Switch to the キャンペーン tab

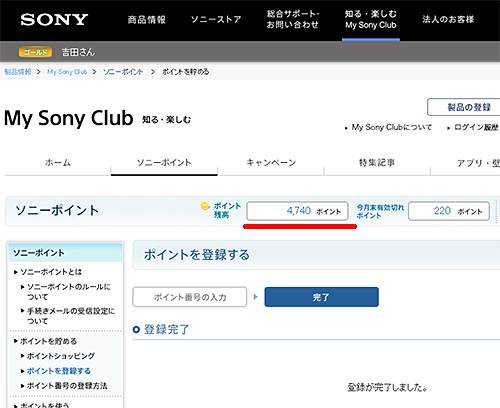tap(271, 163)
